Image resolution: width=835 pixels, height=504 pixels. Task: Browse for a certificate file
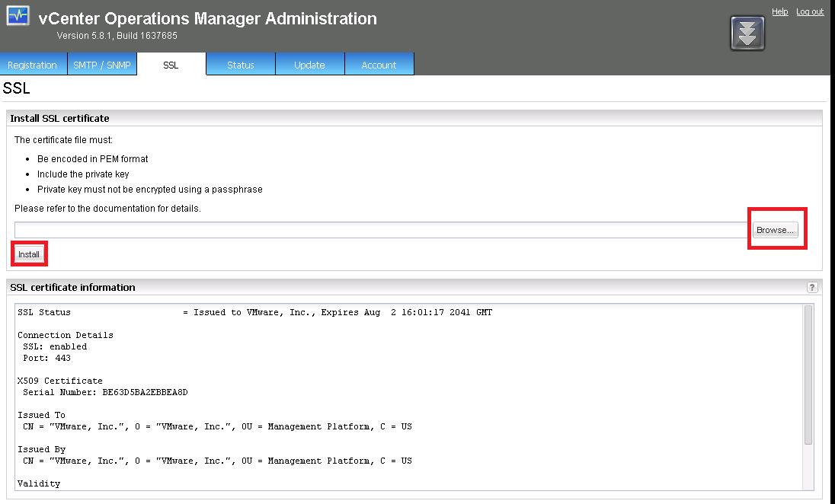pyautogui.click(x=775, y=230)
